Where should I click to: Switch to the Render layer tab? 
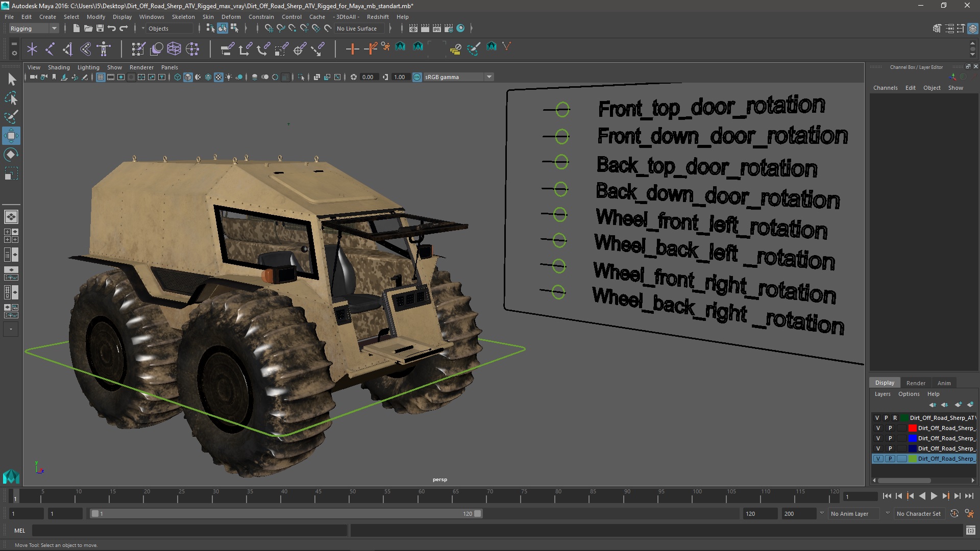(916, 383)
